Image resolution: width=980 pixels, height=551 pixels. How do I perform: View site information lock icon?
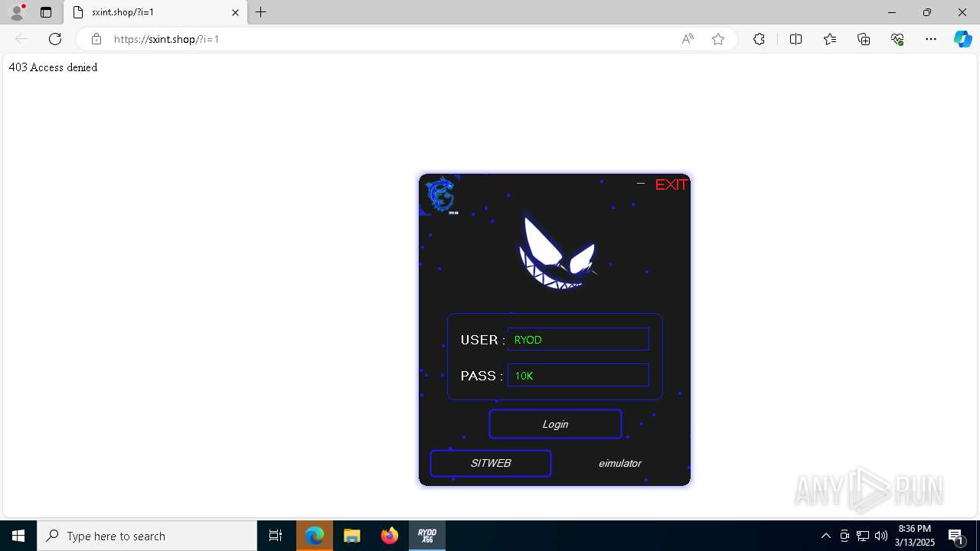(x=96, y=39)
